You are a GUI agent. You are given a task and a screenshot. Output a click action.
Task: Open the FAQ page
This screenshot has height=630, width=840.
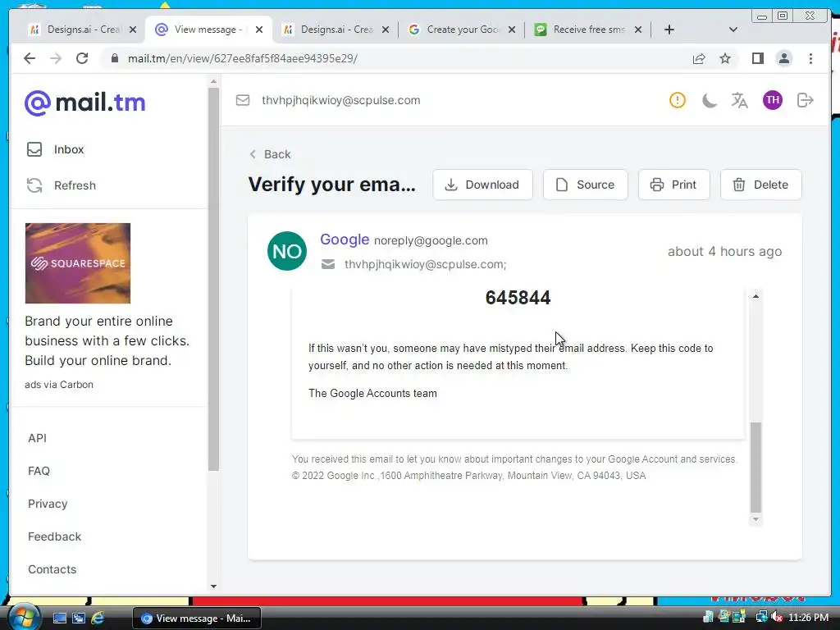click(x=39, y=471)
